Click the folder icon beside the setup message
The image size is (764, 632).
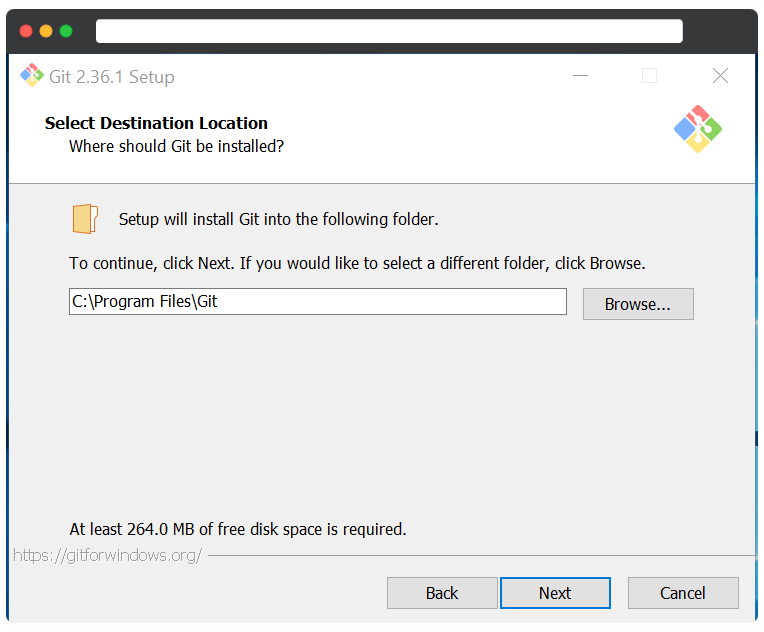(85, 219)
